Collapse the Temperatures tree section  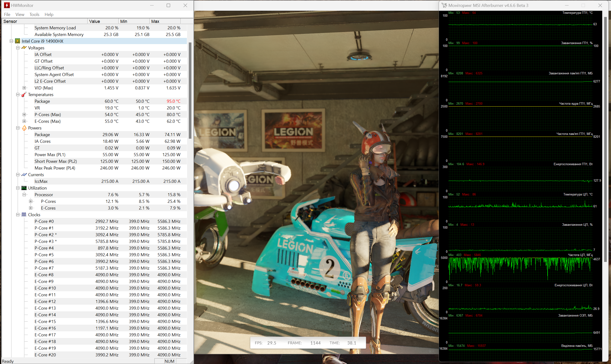(x=18, y=94)
